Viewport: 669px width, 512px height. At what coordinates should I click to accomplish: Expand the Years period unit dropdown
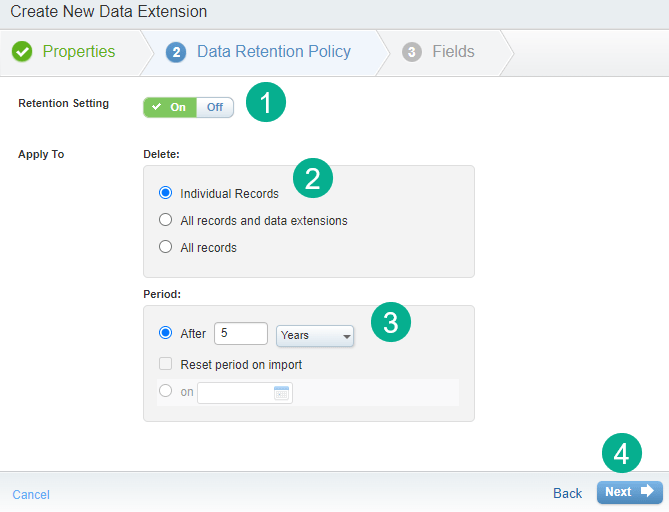pyautogui.click(x=314, y=336)
